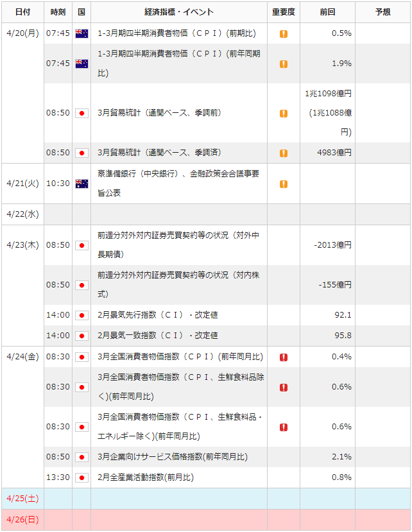Select the 4/26(日) date cell

coord(22,519)
